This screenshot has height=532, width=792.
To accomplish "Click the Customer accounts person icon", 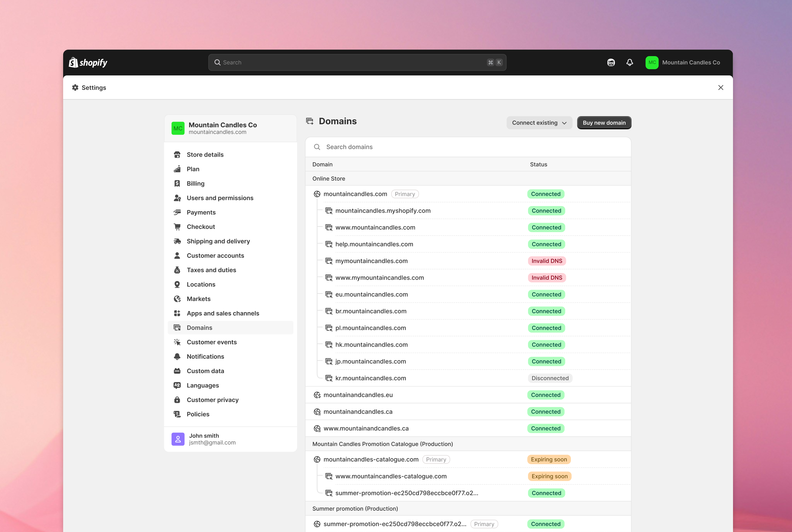I will pyautogui.click(x=177, y=255).
